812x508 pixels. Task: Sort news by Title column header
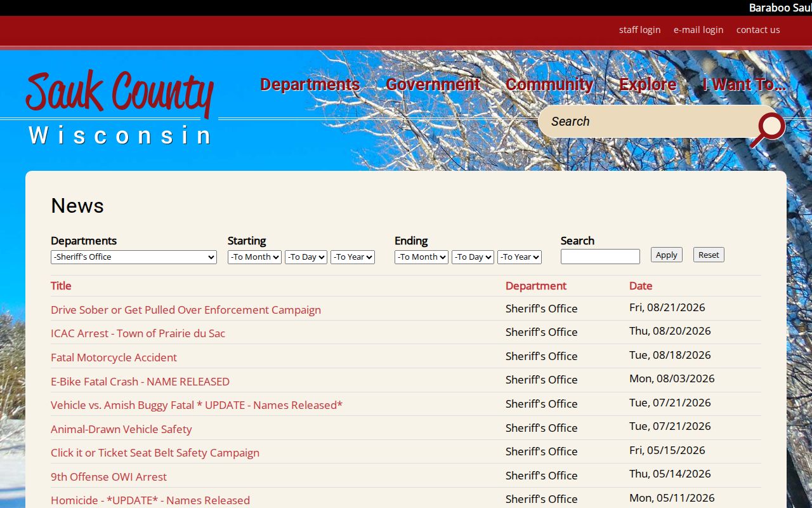point(61,286)
